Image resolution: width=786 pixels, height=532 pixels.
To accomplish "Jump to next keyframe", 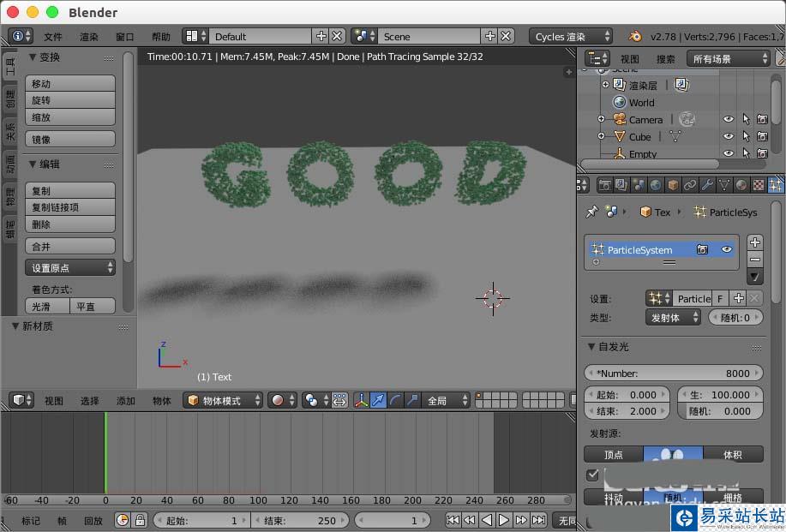I will tap(521, 520).
